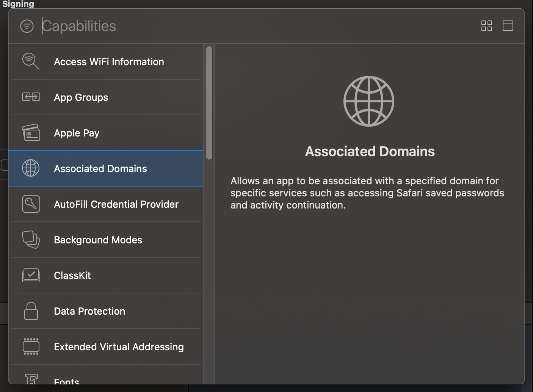Viewport: 533px width, 392px height.
Task: Choose Background Modes capability
Action: pos(106,240)
